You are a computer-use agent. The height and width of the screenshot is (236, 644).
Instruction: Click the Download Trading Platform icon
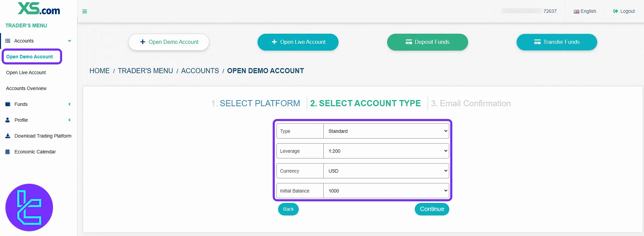8,136
